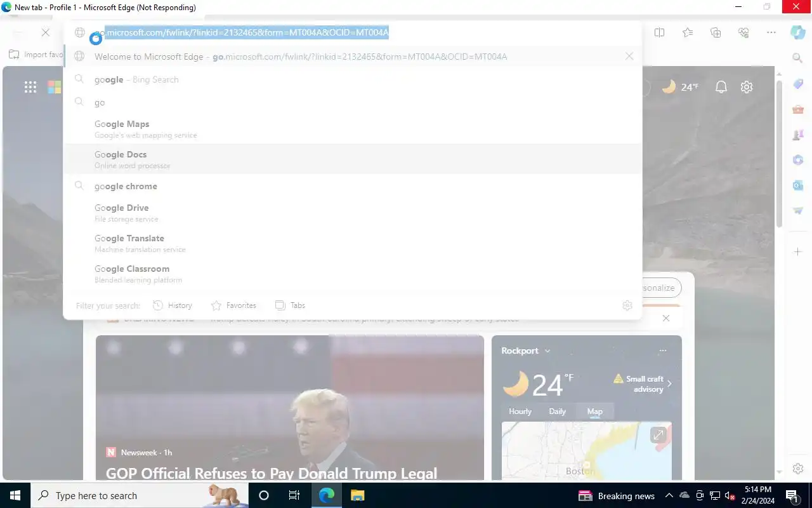The image size is (812, 508).
Task: Select the Google Classroom suggestion
Action: 353,274
